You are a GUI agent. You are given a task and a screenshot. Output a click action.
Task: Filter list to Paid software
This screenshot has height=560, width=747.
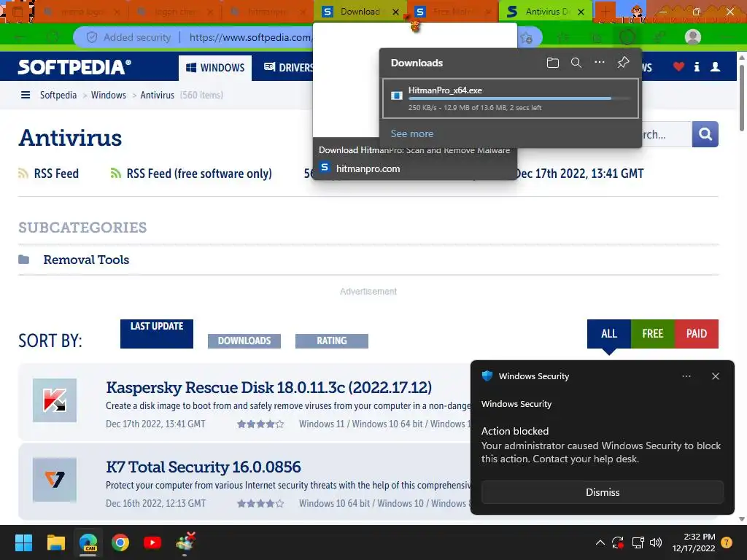tap(697, 334)
